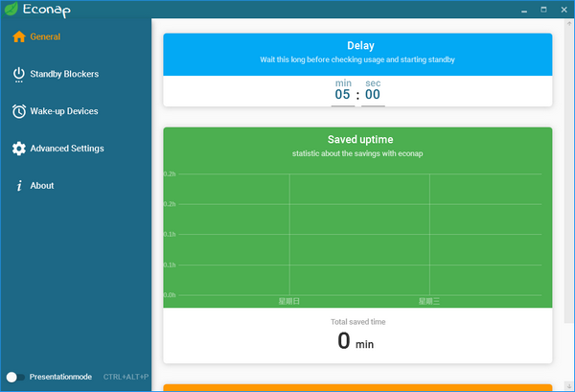Click the Standby Blockers power icon
The height and width of the screenshot is (392, 575).
coord(18,74)
